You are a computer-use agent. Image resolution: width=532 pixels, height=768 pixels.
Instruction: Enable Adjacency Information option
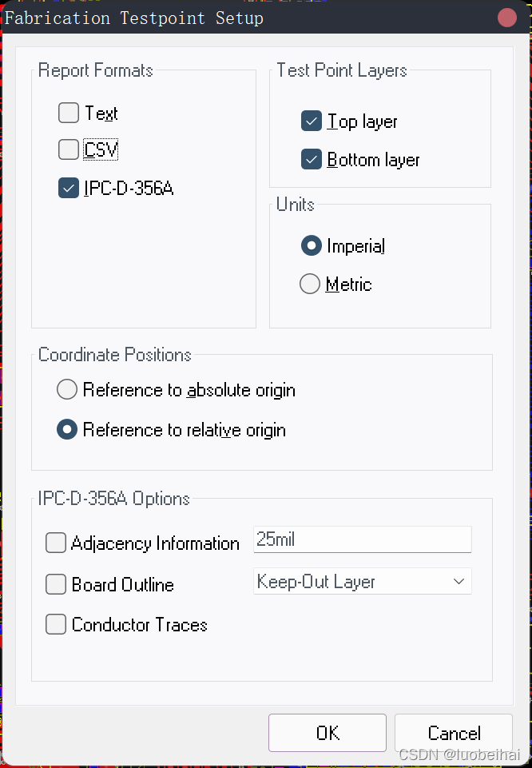pyautogui.click(x=56, y=543)
